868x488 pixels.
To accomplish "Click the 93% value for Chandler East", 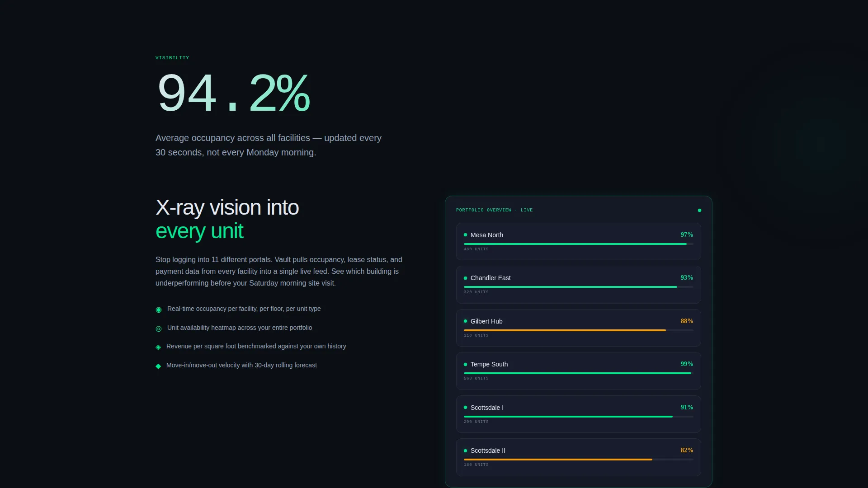I will (x=687, y=277).
